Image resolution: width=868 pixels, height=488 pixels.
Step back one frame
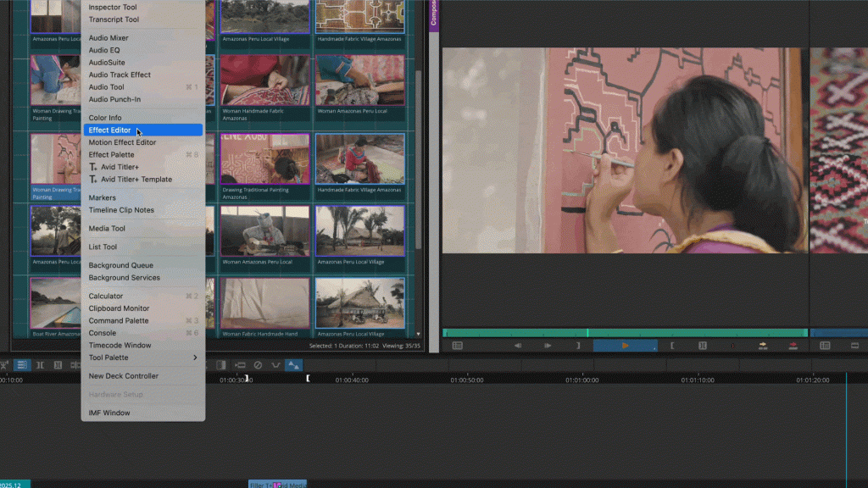point(518,346)
